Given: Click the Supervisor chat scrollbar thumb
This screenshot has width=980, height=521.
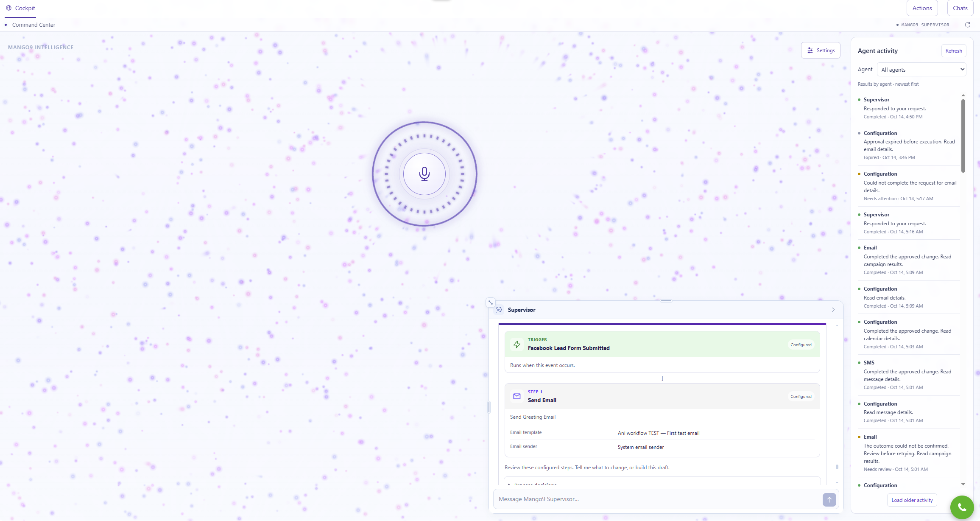Looking at the screenshot, I should pyautogui.click(x=837, y=467).
